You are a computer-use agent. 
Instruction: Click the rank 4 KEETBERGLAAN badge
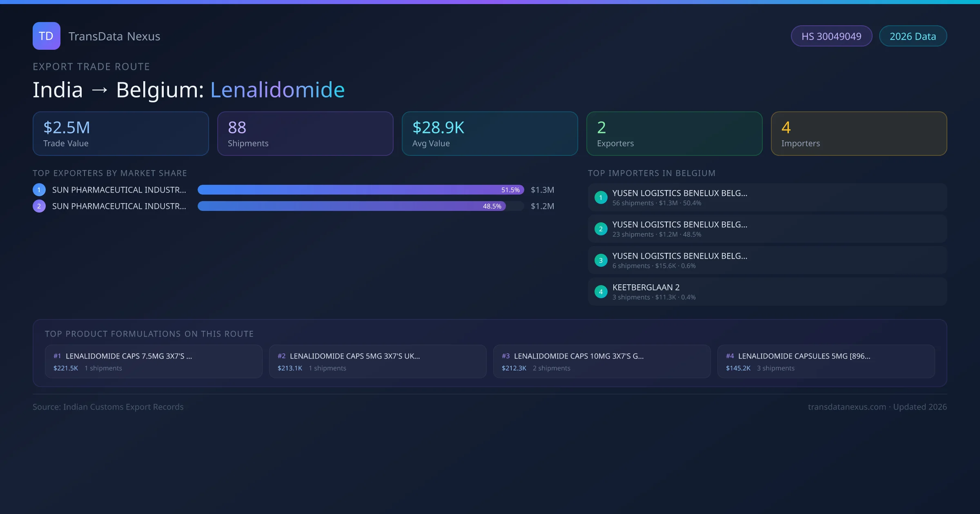(601, 292)
